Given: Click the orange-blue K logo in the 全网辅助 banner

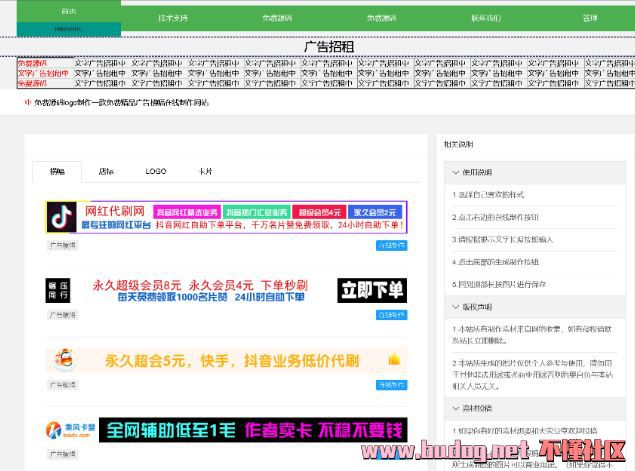Looking at the screenshot, I should [53, 430].
